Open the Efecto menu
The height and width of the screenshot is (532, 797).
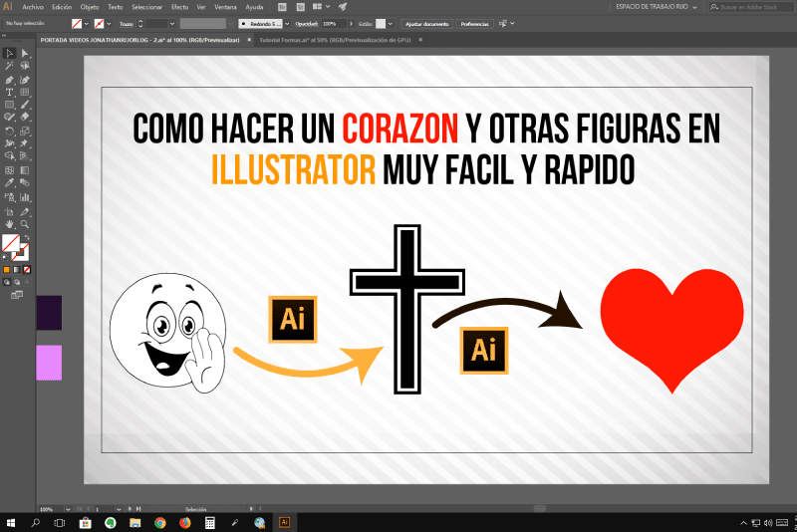coord(179,7)
